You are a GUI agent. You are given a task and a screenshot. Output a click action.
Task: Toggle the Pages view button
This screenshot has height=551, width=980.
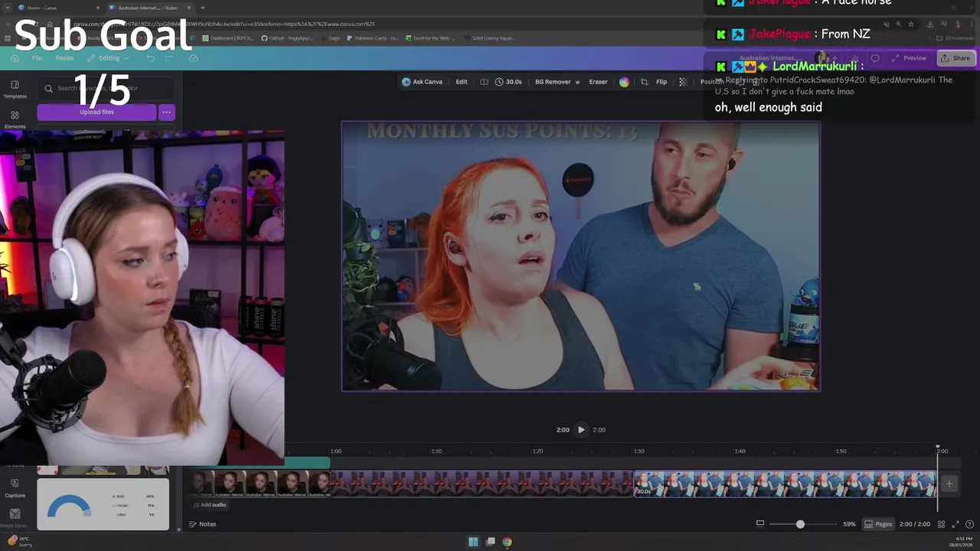(878, 524)
